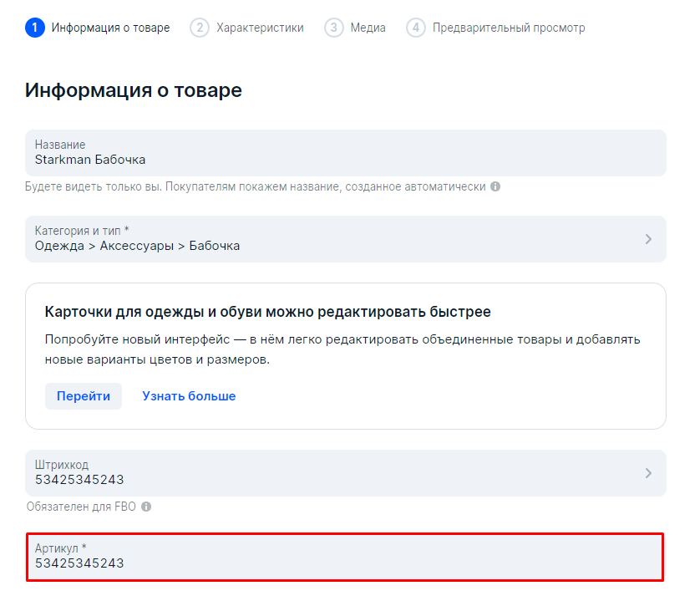Open step 4 Предварительный просмотр
The height and width of the screenshot is (596, 700).
pos(495,28)
